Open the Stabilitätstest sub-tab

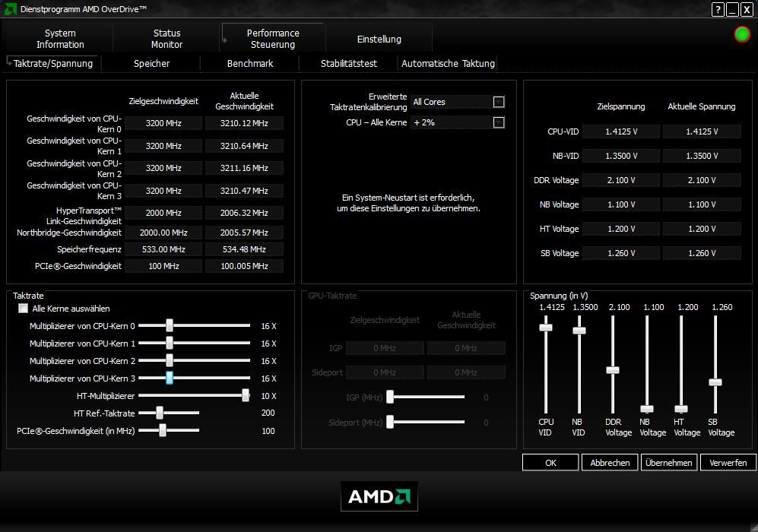[x=348, y=63]
